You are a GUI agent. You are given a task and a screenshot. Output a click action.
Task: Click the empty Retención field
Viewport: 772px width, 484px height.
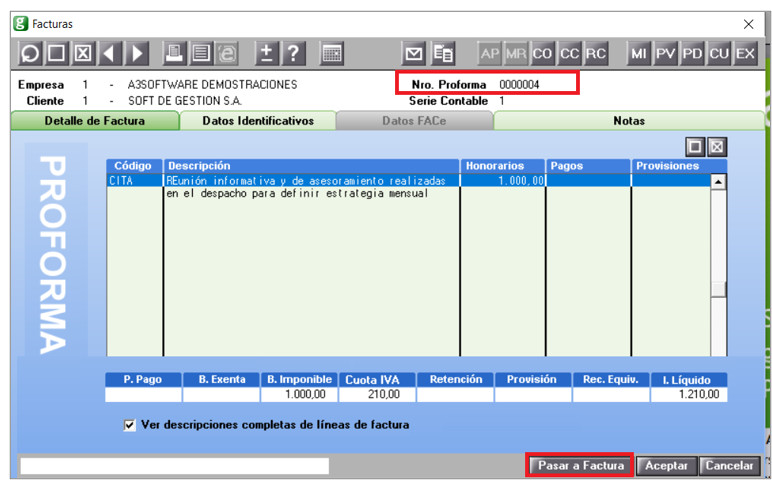point(455,394)
